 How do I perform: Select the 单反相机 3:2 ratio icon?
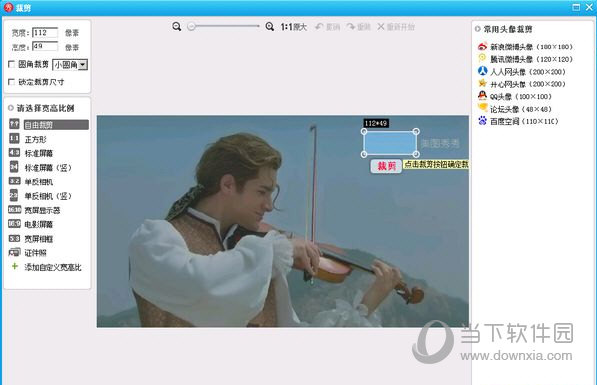tap(14, 181)
